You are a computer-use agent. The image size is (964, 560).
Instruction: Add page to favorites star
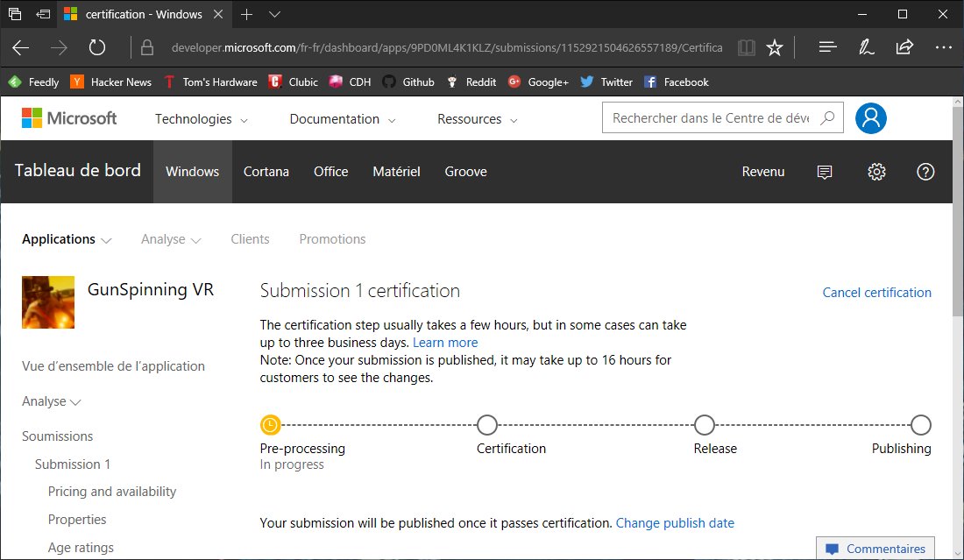[775, 47]
